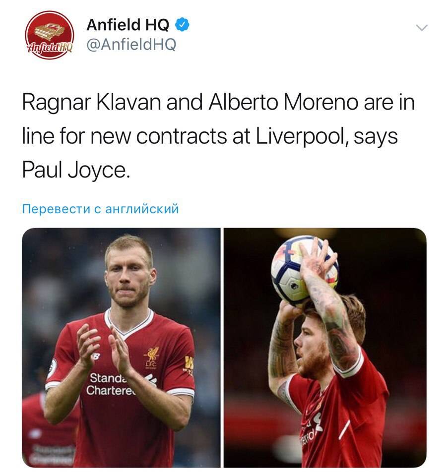448x476 pixels.
Task: Open the Anfield HQ profile avatar
Action: tap(49, 35)
